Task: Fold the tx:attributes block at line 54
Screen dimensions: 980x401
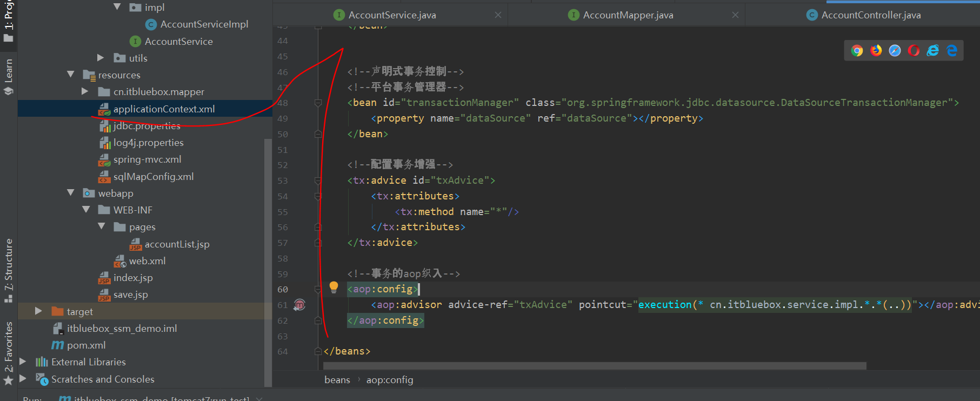Action: [318, 196]
